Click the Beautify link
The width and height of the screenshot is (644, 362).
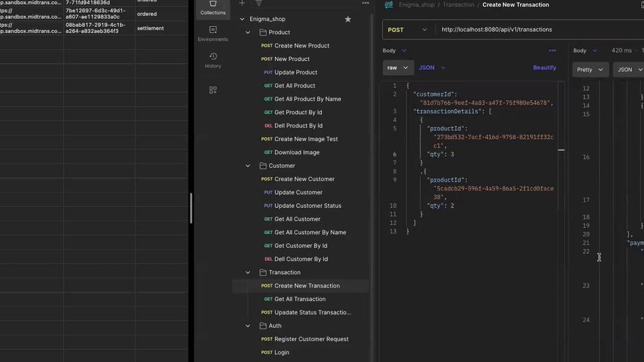pyautogui.click(x=544, y=67)
